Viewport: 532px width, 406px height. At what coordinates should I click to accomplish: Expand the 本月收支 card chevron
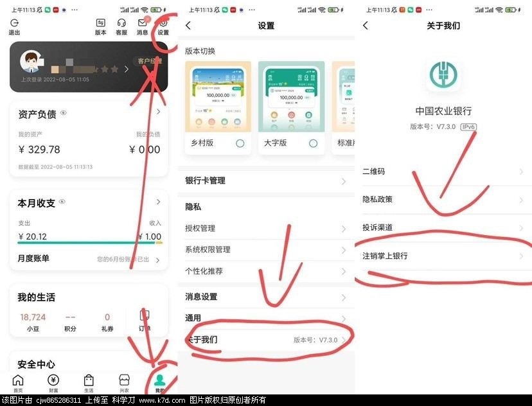click(159, 202)
